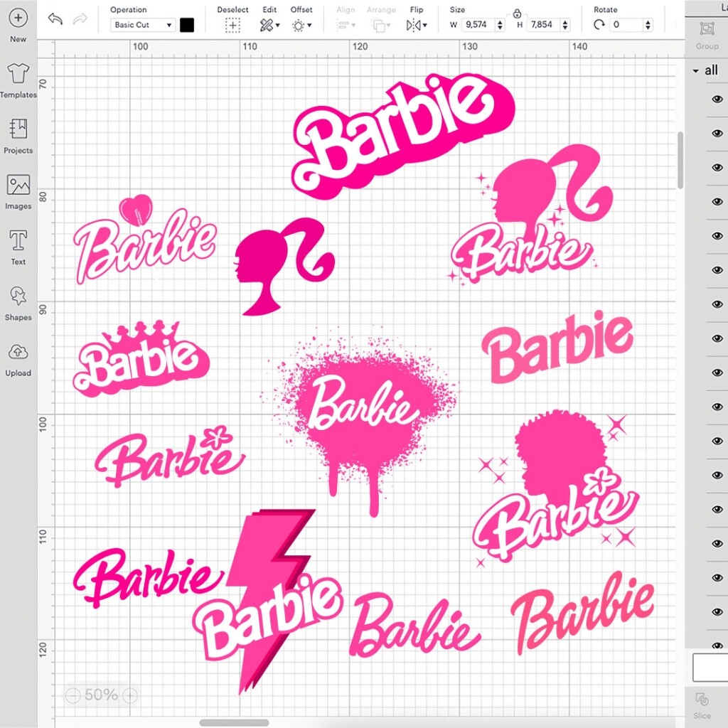The width and height of the screenshot is (728, 728).
Task: Click the Redo arrow
Action: (80, 19)
